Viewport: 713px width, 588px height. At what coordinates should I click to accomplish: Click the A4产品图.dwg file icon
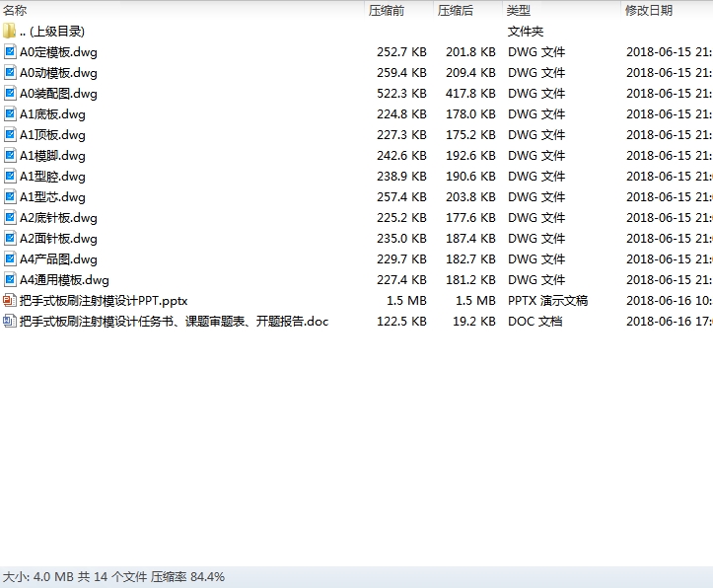(x=10, y=258)
